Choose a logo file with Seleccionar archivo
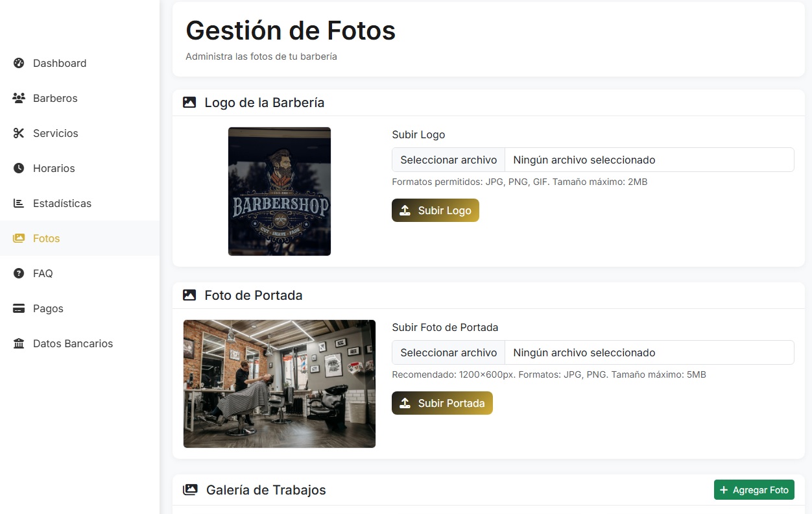The image size is (812, 514). point(448,160)
